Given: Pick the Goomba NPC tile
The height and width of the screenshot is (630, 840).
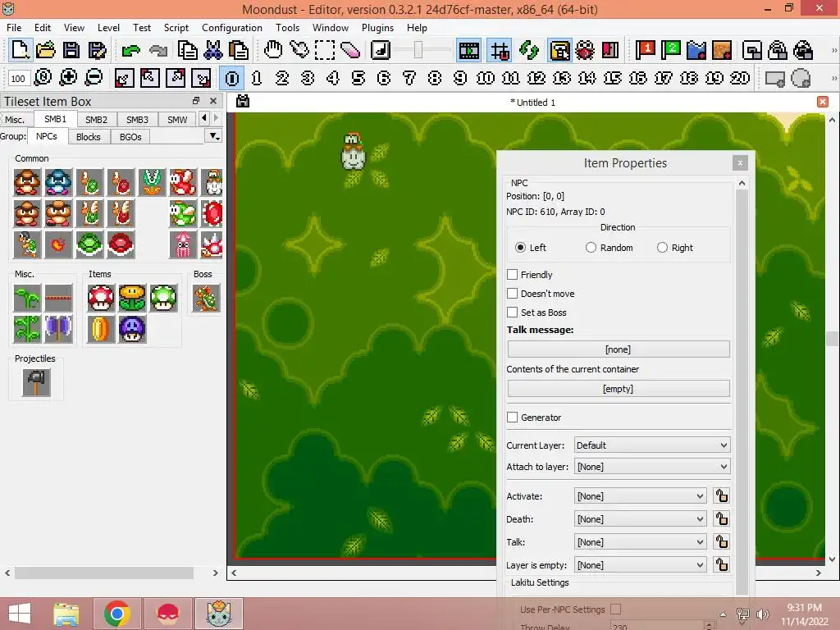Looking at the screenshot, I should (27, 183).
